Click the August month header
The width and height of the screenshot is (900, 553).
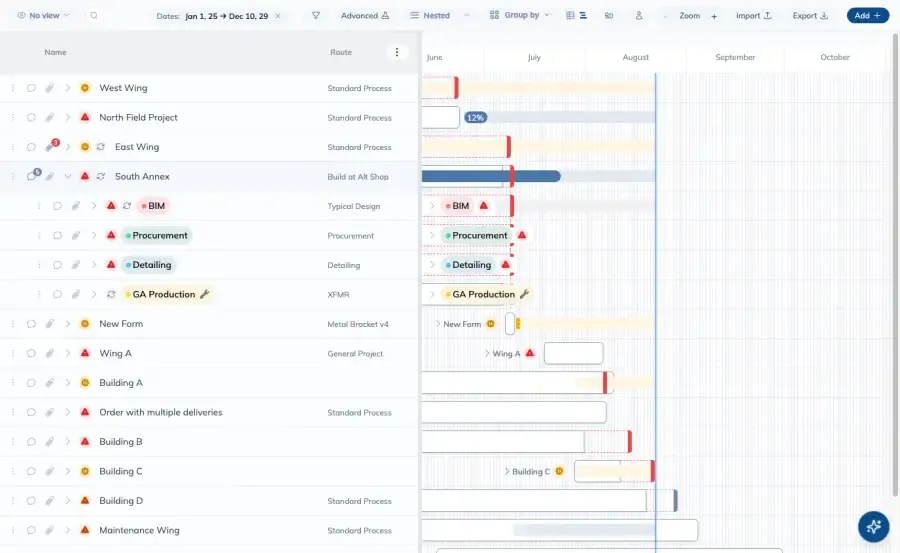point(635,57)
